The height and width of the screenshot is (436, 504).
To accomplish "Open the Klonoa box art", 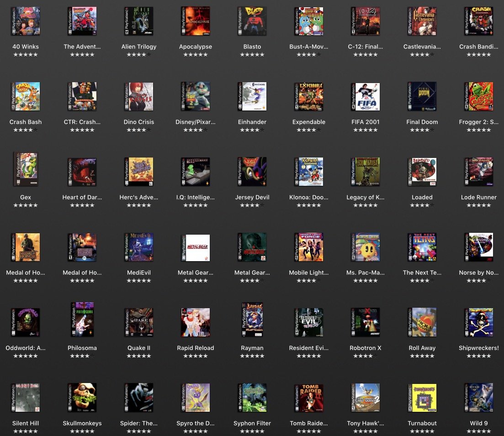I will tap(308, 171).
